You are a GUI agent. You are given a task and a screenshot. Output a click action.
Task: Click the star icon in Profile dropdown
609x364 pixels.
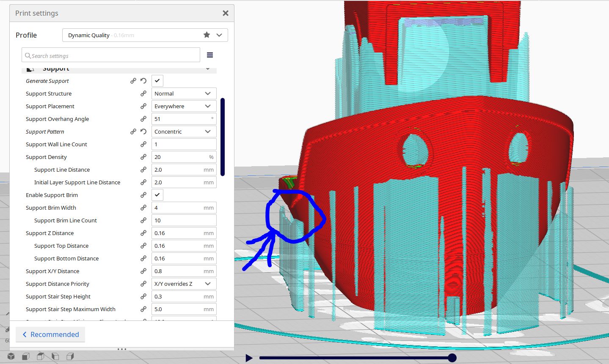pos(207,35)
